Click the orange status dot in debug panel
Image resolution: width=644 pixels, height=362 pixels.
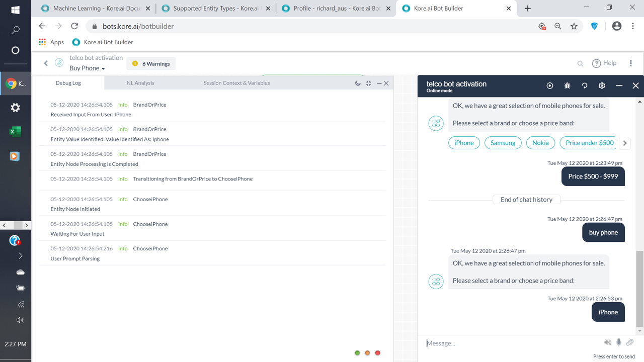click(x=368, y=353)
